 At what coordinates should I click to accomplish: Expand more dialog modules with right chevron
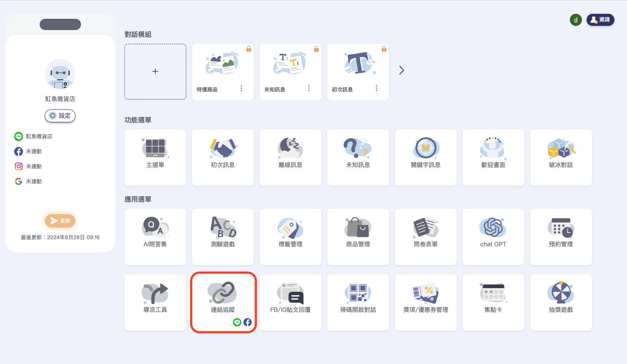point(402,70)
